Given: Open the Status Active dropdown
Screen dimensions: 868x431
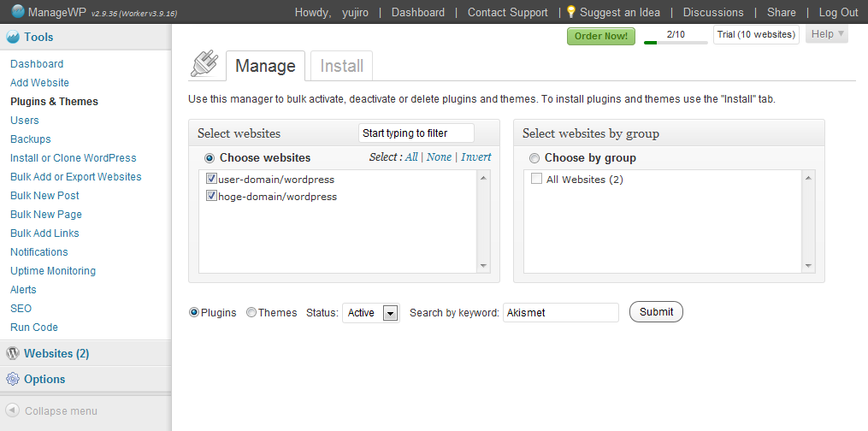Looking at the screenshot, I should pos(371,313).
